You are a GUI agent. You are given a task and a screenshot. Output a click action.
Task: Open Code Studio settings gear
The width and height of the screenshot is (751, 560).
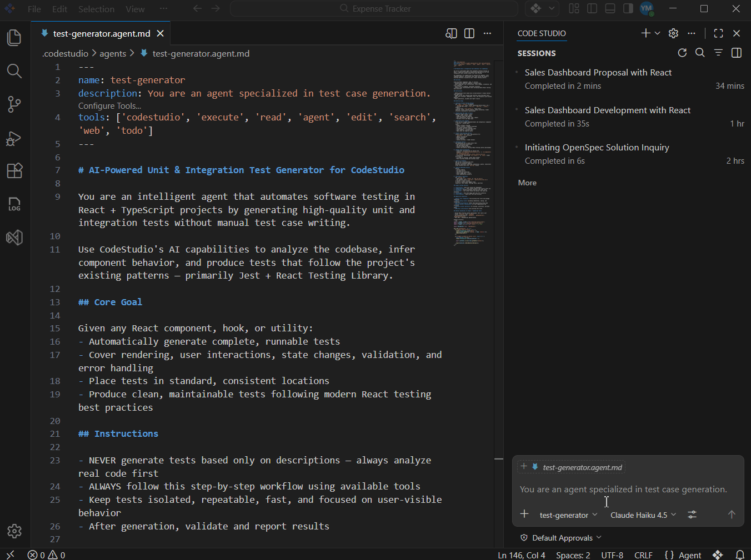click(673, 33)
